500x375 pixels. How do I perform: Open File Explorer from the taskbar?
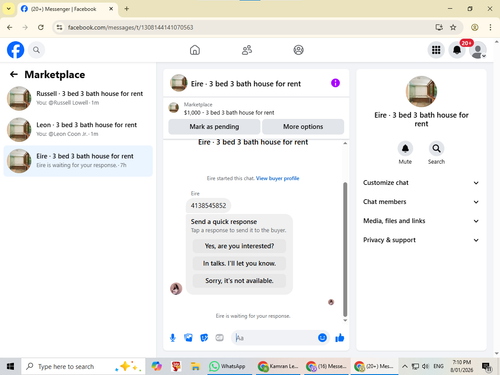195,366
